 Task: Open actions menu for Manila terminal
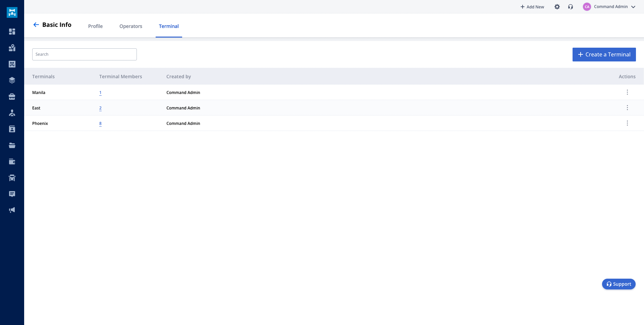(x=627, y=92)
